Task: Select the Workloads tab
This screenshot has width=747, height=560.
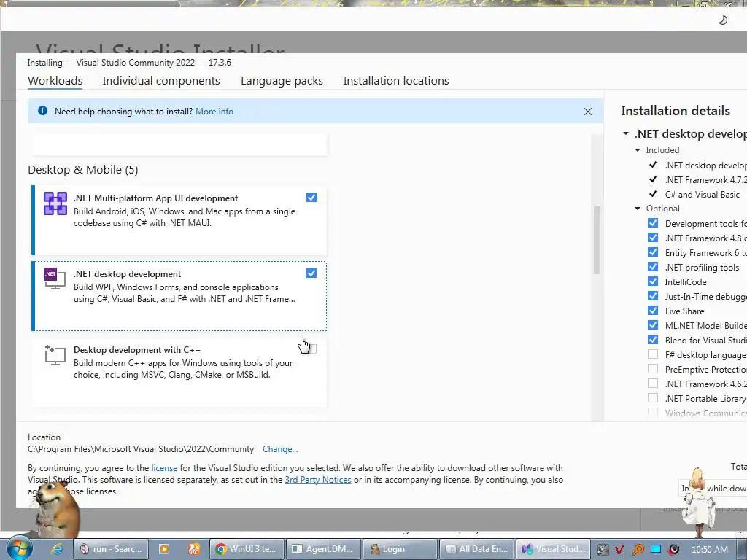Action: 55,80
